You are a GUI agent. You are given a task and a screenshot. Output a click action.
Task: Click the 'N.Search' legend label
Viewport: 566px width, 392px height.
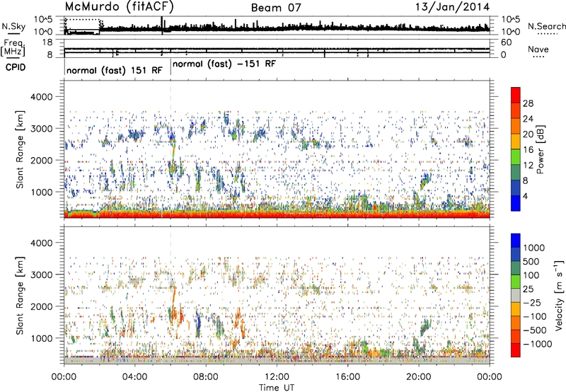(546, 26)
